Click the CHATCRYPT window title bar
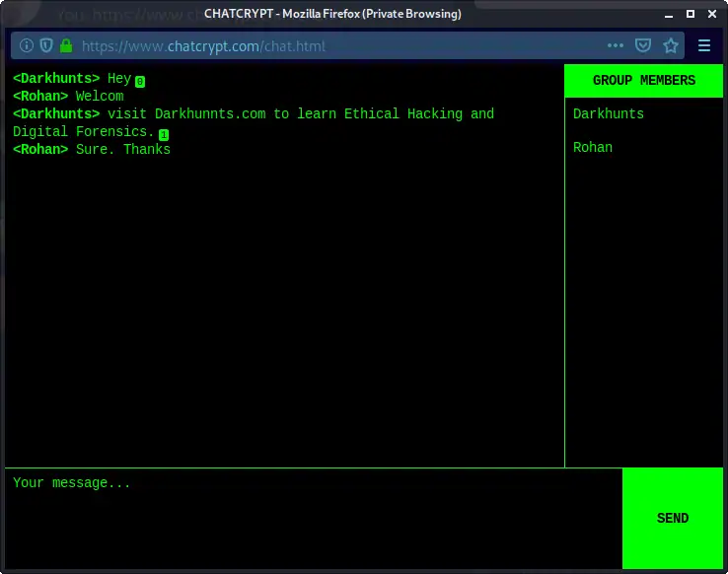This screenshot has width=728, height=574. pos(332,14)
